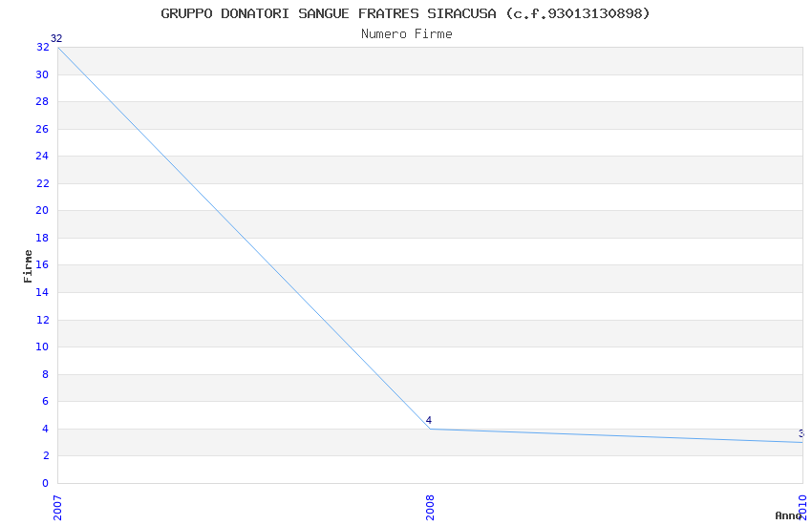This screenshot has height=525, width=812.
Task: Click the x-axis title Anno
Action: [x=788, y=515]
